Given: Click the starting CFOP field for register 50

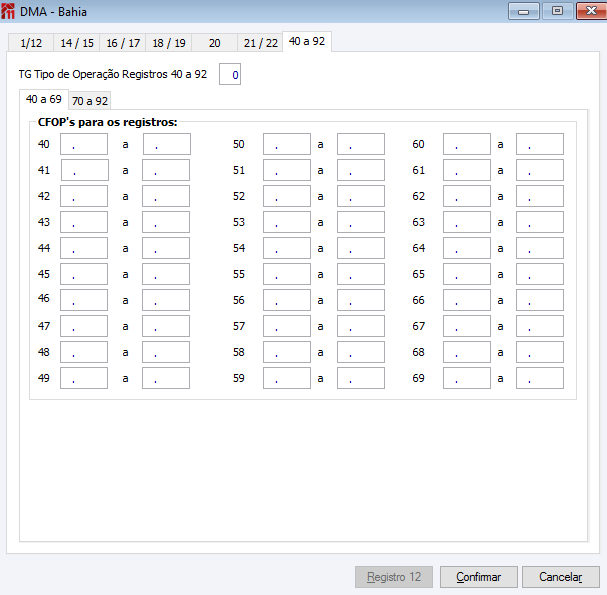Looking at the screenshot, I should 287,144.
